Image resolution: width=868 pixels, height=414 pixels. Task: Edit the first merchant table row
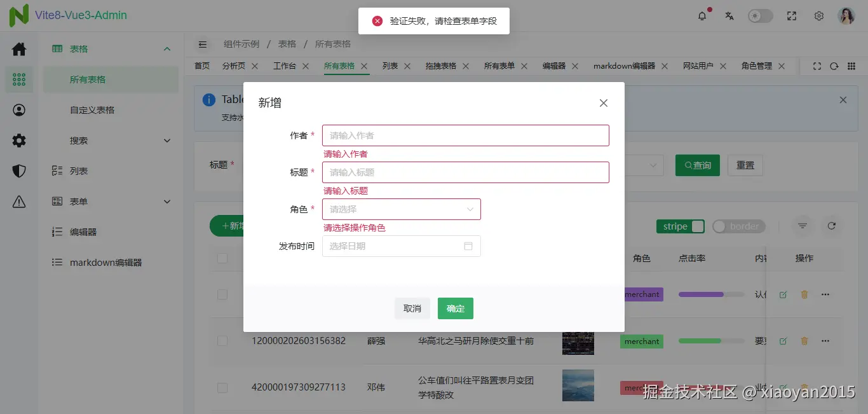(783, 294)
